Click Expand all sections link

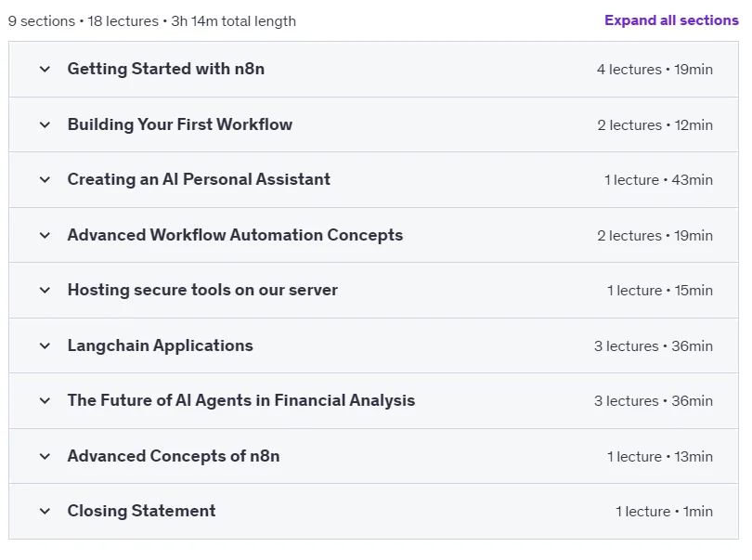coord(671,20)
